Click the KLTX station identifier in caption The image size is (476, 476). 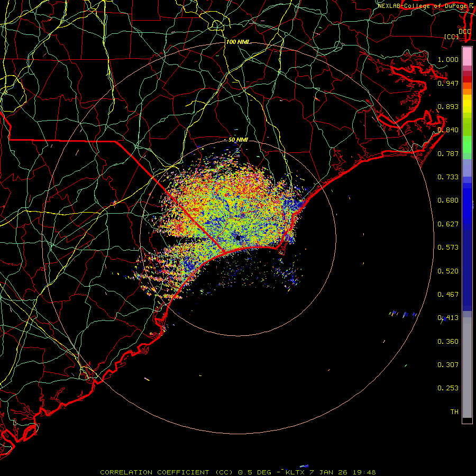pos(296,472)
